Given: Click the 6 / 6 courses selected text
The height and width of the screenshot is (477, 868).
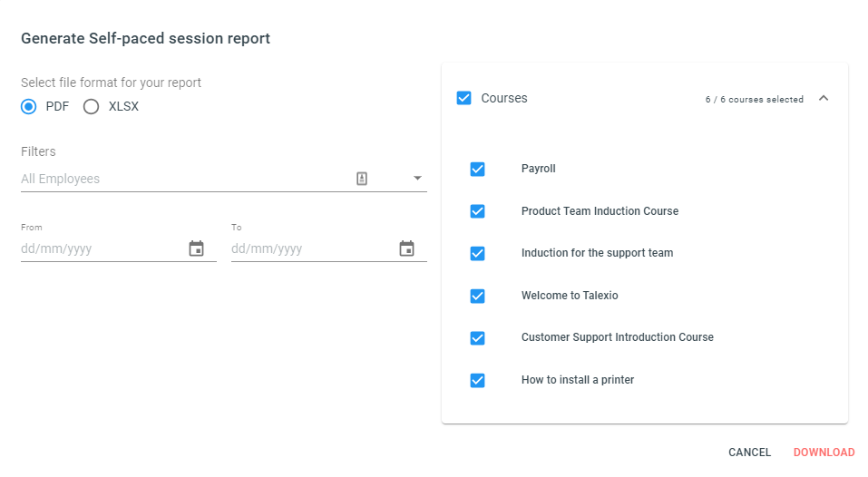Looking at the screenshot, I should [755, 99].
